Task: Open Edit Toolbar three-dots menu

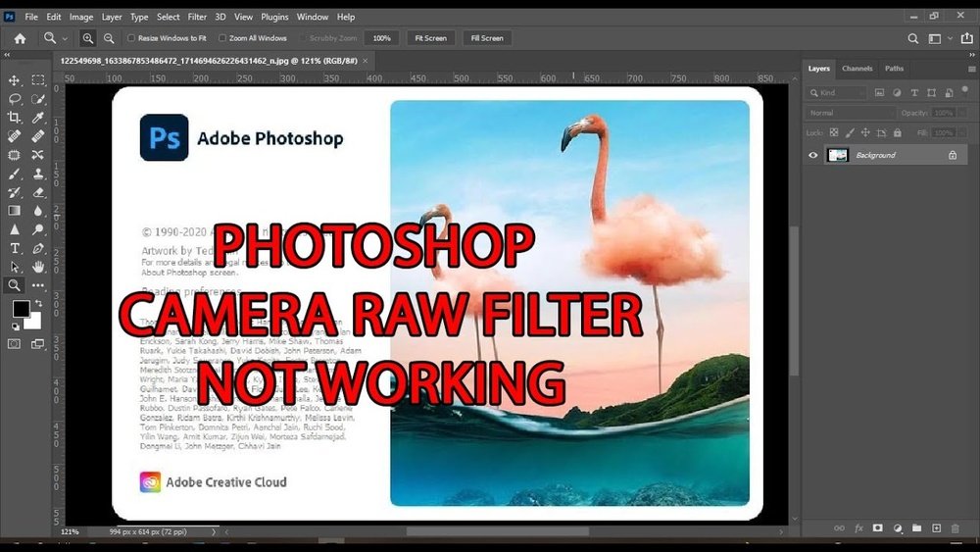Action: (38, 285)
